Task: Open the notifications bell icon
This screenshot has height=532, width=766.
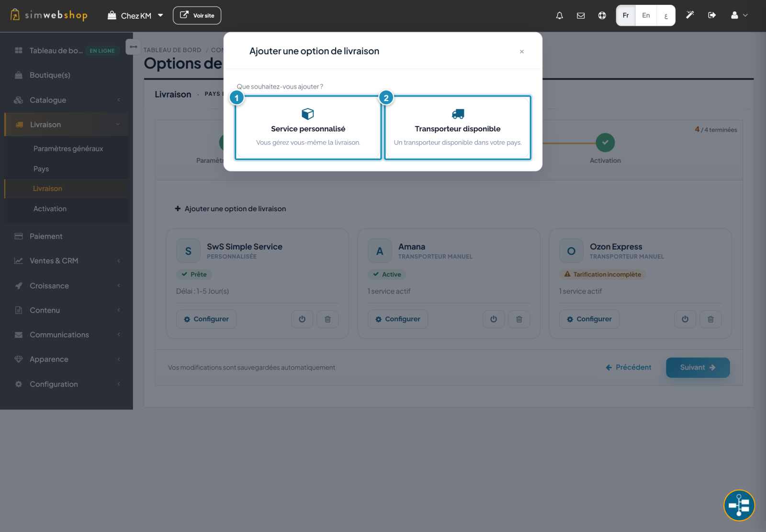Action: (x=559, y=15)
